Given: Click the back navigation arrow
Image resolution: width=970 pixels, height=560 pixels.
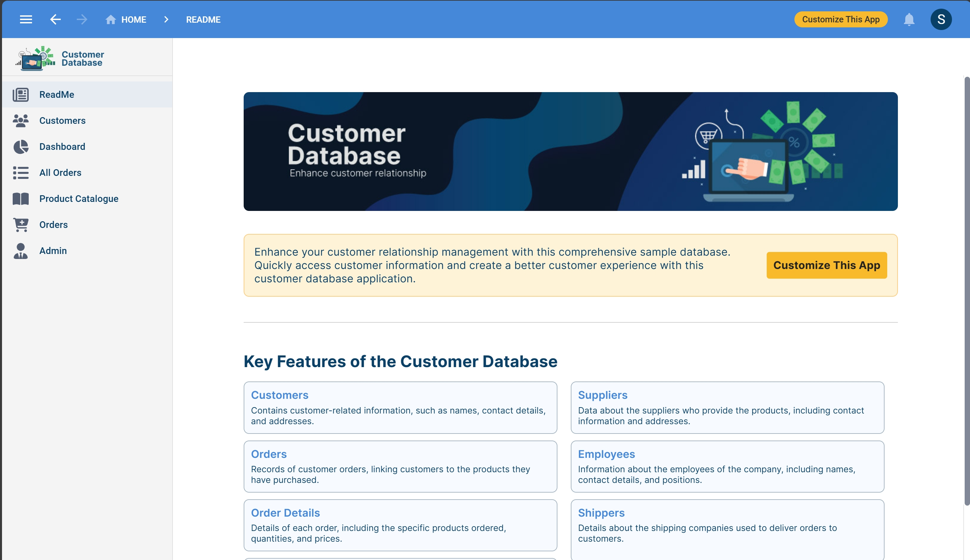Looking at the screenshot, I should click(x=55, y=19).
